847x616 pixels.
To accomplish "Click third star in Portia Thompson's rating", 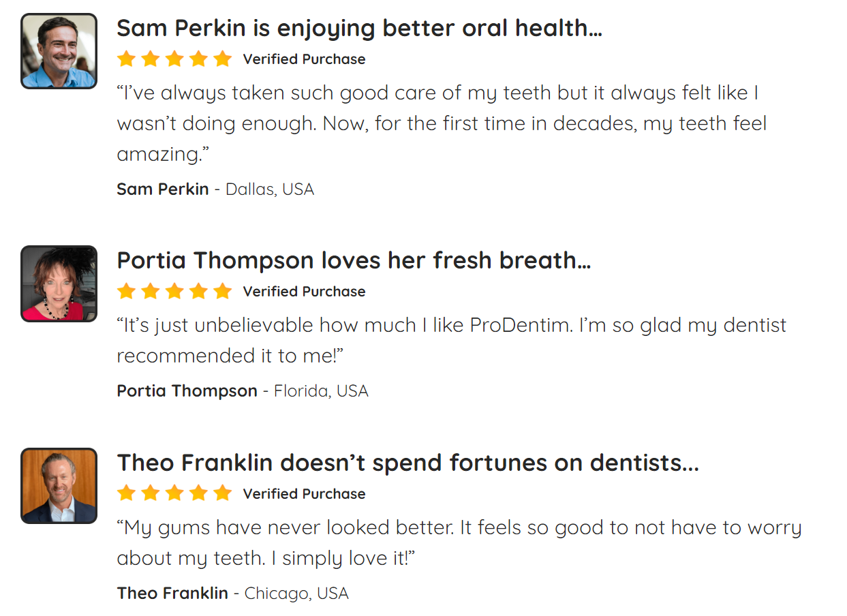I will click(174, 291).
